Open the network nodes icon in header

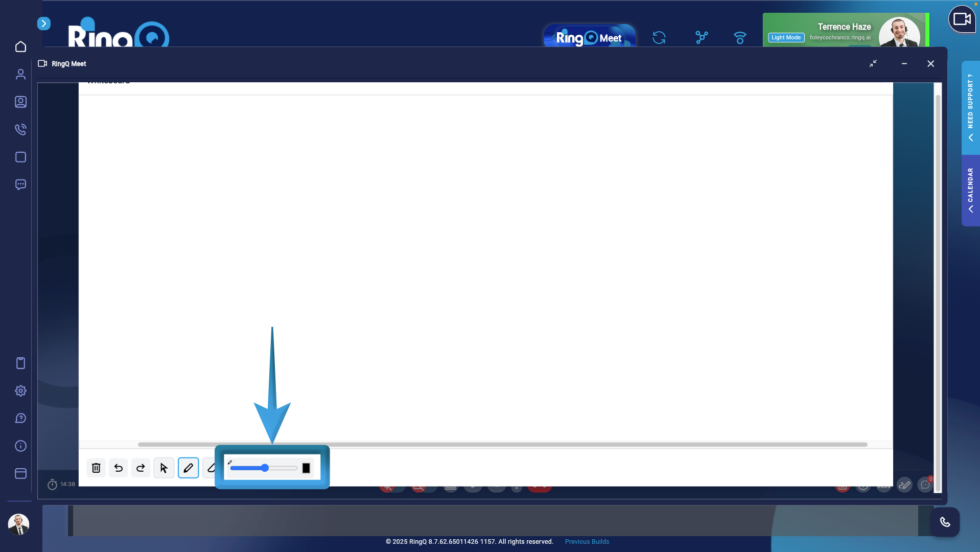(x=702, y=37)
